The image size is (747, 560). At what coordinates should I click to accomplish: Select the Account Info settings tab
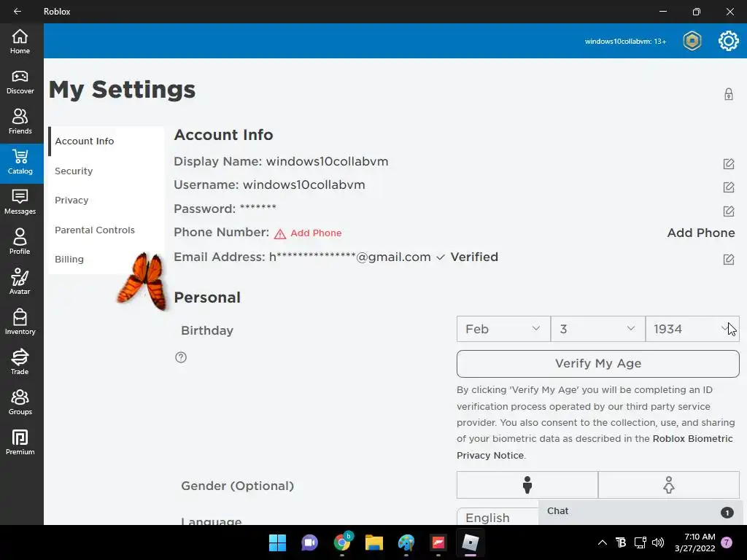coord(106,141)
